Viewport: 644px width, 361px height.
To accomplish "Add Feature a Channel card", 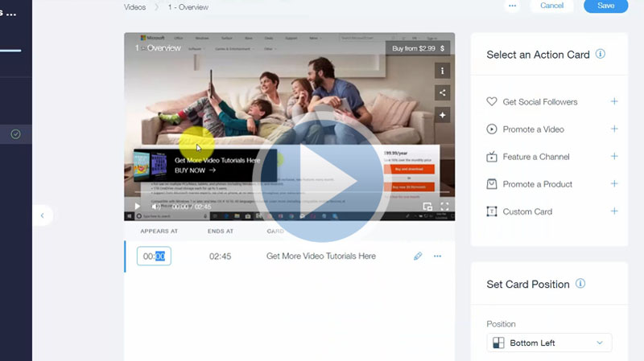I will click(614, 157).
